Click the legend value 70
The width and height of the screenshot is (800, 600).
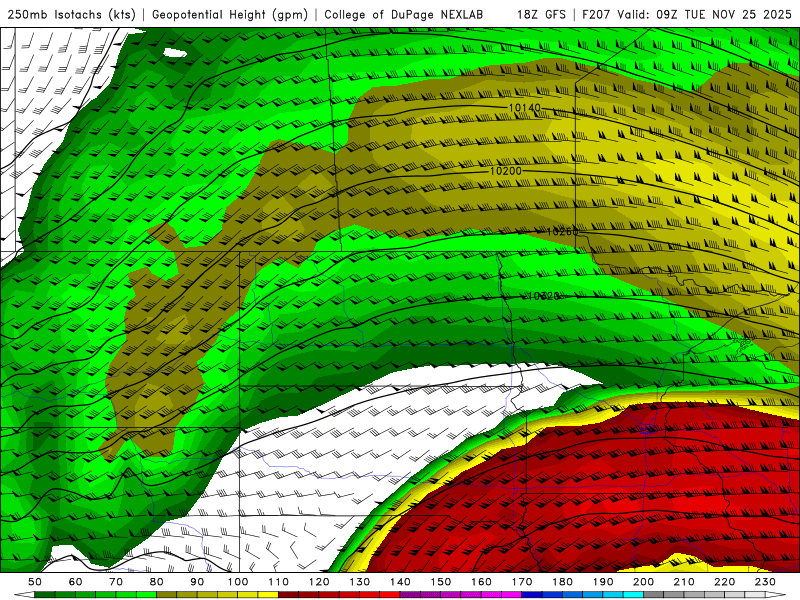pyautogui.click(x=116, y=582)
